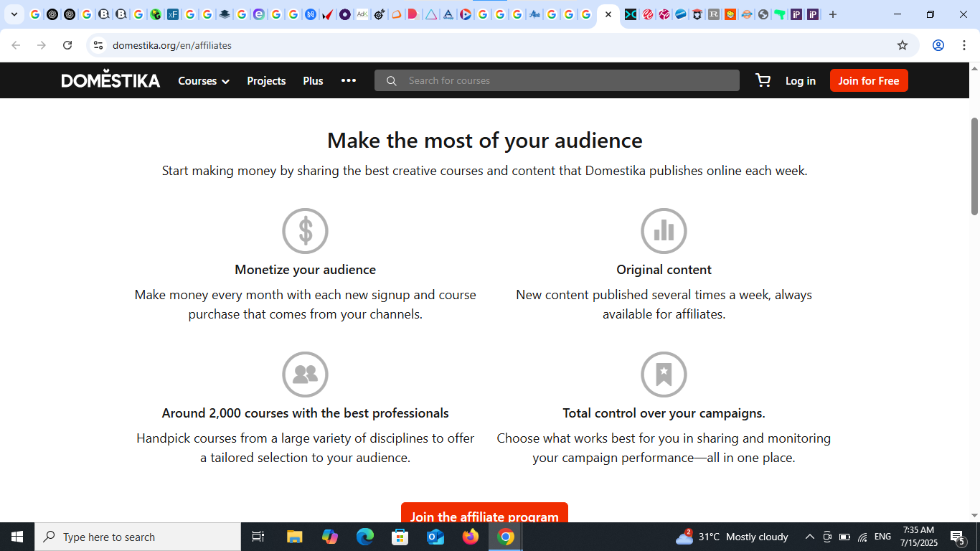The image size is (980, 551).
Task: Close the active Domestika tab
Action: 608,14
